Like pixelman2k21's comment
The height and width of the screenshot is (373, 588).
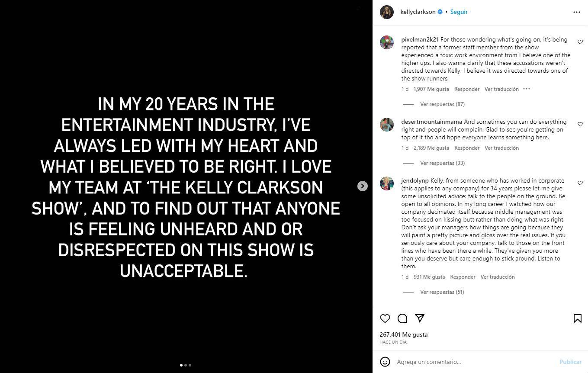(580, 42)
